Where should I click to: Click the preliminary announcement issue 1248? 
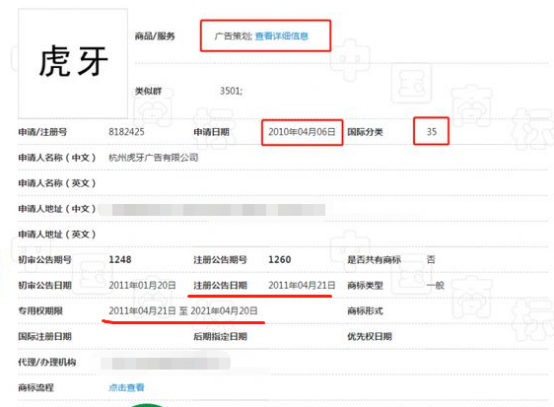pyautogui.click(x=120, y=260)
